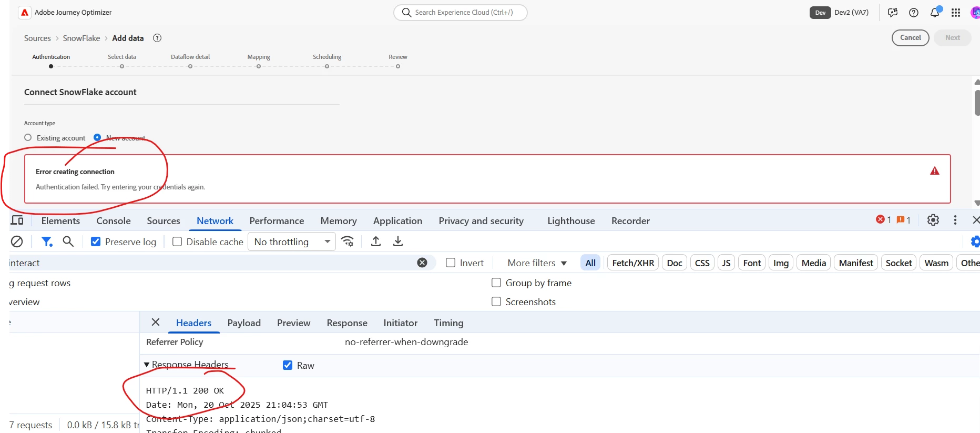Image resolution: width=980 pixels, height=433 pixels.
Task: Filter requests by JS type
Action: click(x=726, y=263)
